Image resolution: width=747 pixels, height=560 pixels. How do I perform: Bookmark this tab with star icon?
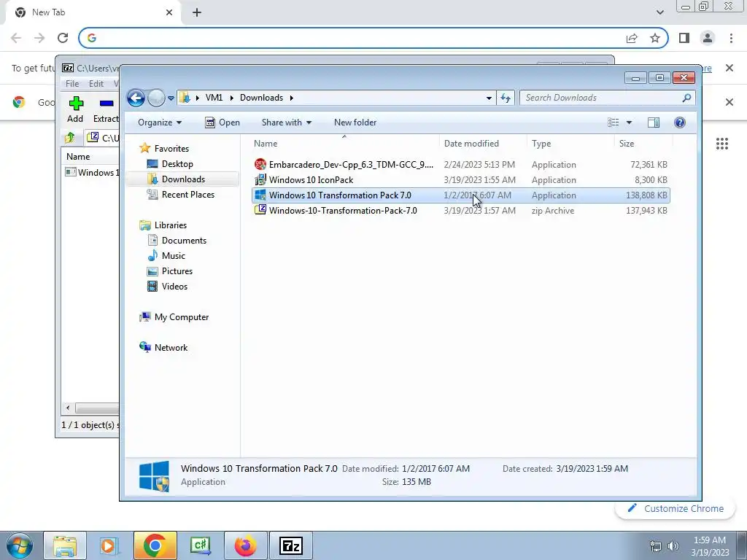[655, 38]
